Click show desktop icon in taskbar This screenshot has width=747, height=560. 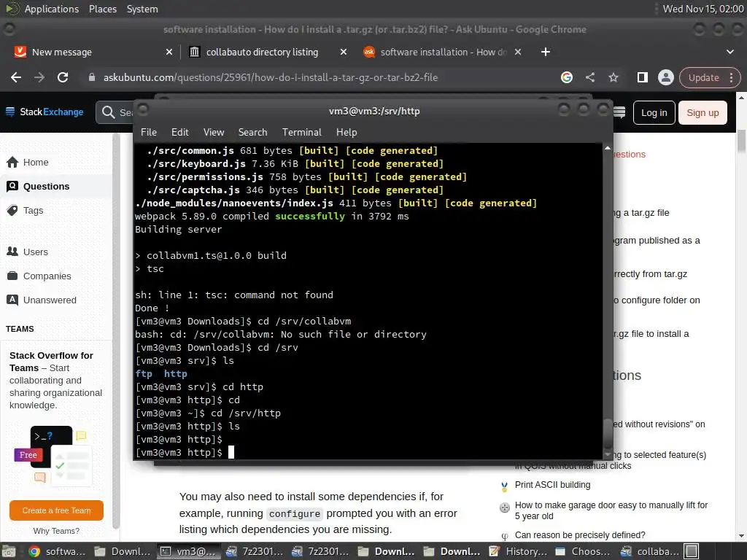tap(9, 551)
